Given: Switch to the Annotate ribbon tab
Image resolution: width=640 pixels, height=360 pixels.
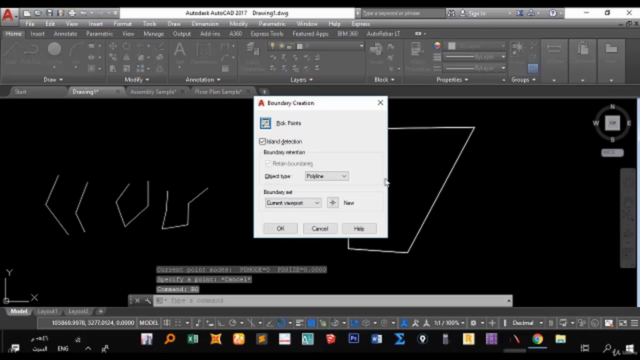Looking at the screenshot, I should (x=65, y=34).
